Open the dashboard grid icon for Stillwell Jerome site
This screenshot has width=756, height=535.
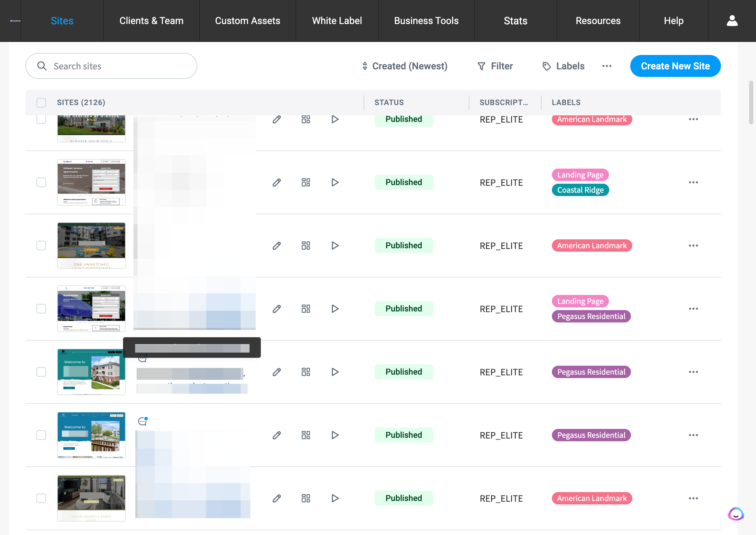306,182
